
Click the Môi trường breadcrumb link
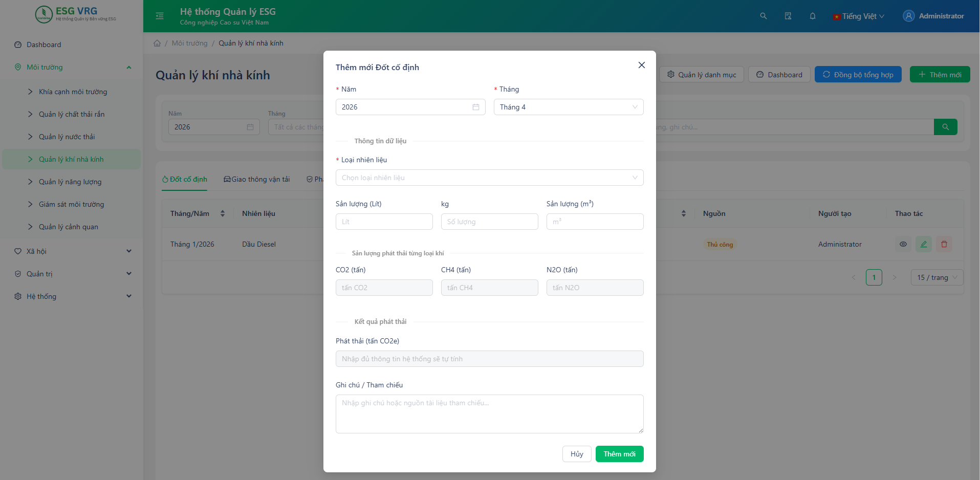click(x=190, y=43)
